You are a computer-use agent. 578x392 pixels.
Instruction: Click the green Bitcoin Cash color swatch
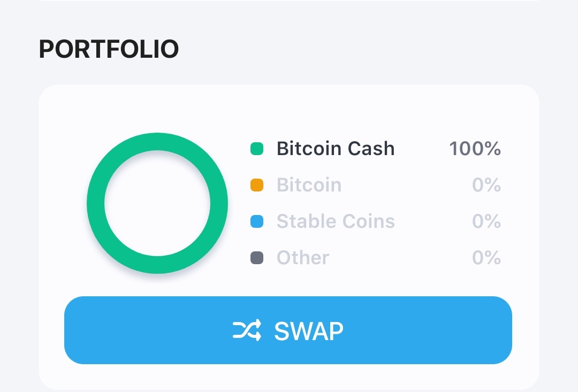(257, 149)
